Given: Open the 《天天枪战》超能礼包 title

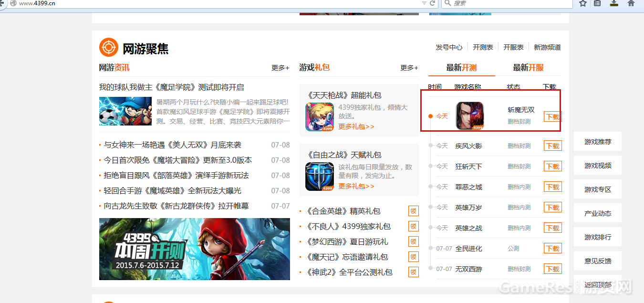Looking at the screenshot, I should click(x=343, y=95).
